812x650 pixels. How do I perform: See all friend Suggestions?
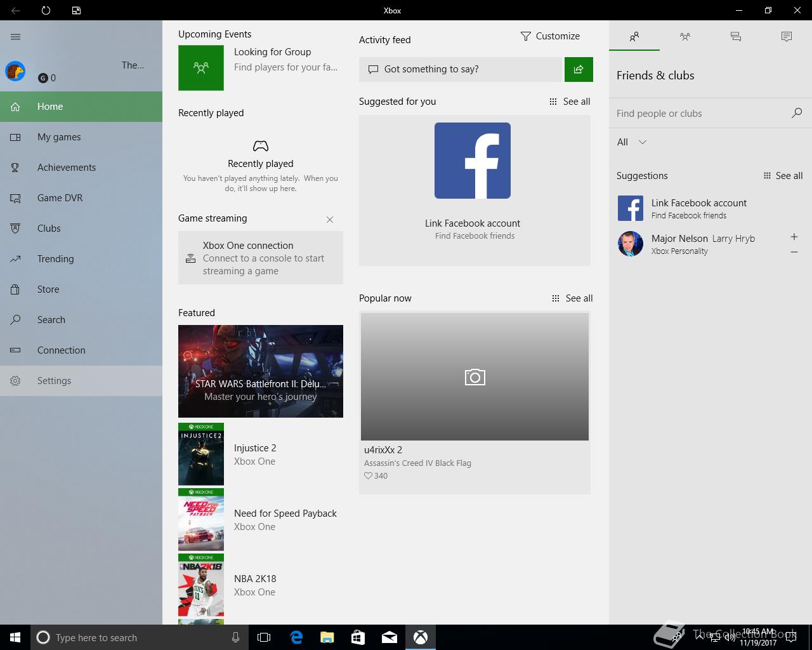coord(783,176)
